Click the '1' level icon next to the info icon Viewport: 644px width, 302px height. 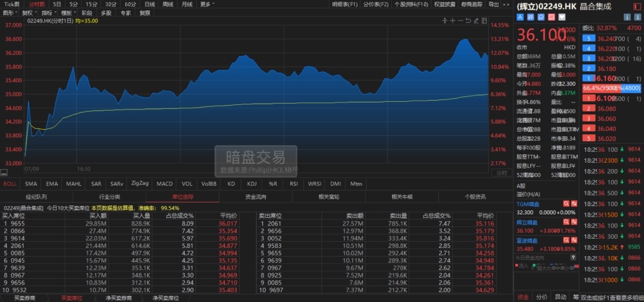pyautogui.click(x=638, y=17)
